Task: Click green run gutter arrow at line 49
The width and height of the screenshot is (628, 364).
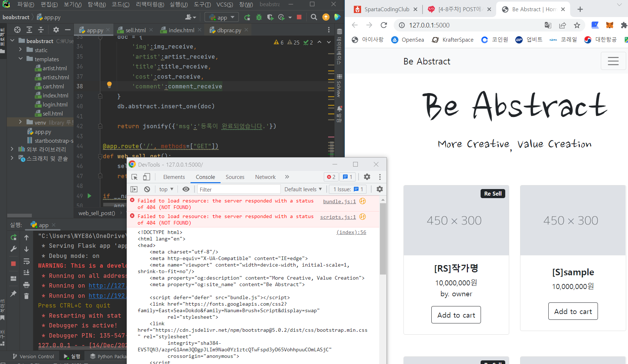Action: 89,196
